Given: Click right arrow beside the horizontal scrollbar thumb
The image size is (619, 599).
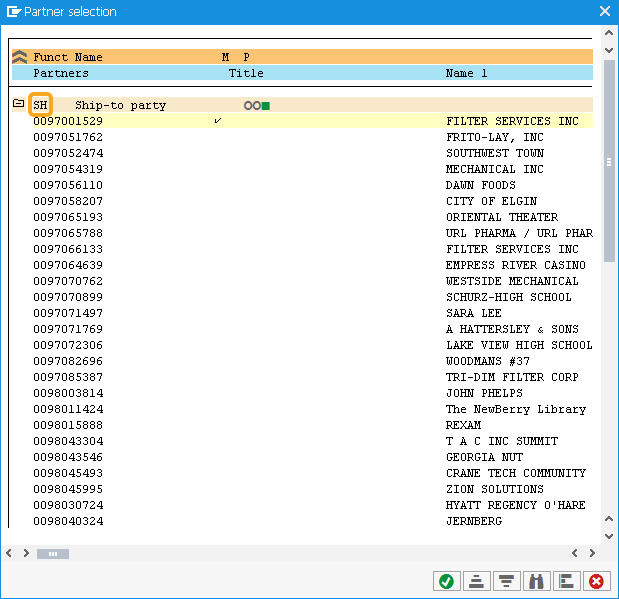Looking at the screenshot, I should pyautogui.click(x=26, y=553).
